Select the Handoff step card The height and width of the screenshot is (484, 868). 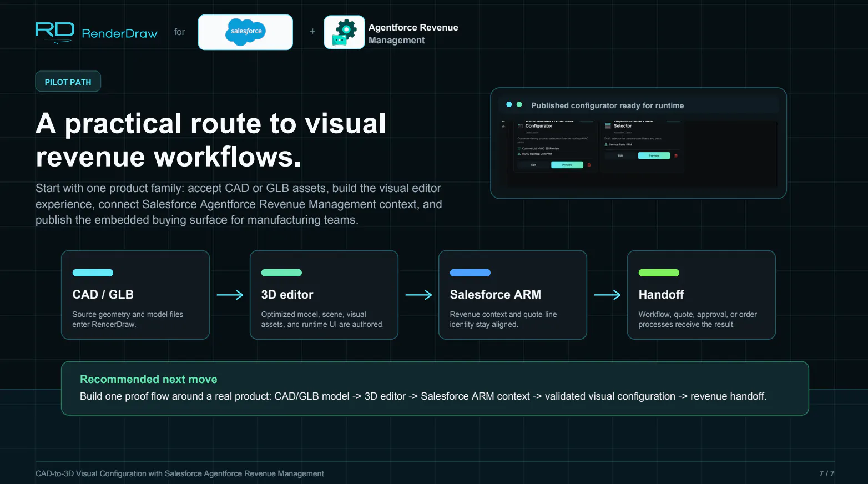(x=702, y=295)
